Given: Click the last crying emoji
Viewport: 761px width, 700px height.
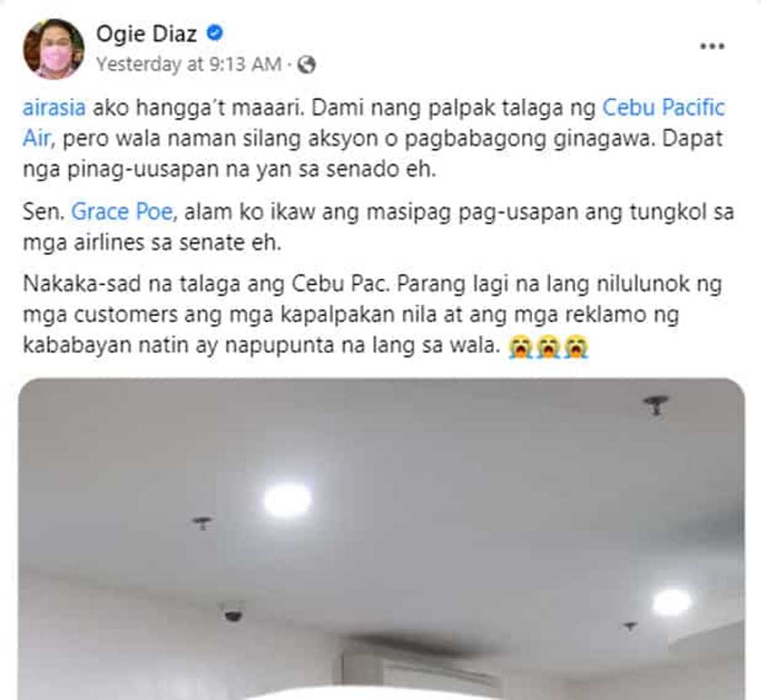Looking at the screenshot, I should coord(576,347).
